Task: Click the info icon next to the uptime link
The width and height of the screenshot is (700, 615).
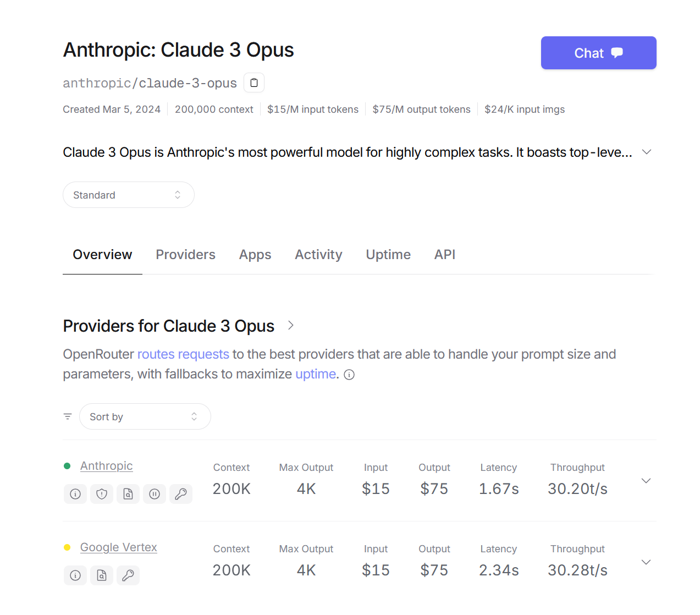Action: pos(349,375)
